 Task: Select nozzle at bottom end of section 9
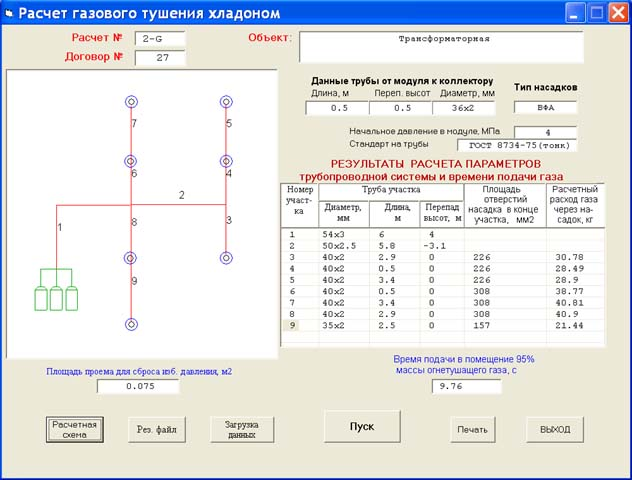tap(131, 324)
